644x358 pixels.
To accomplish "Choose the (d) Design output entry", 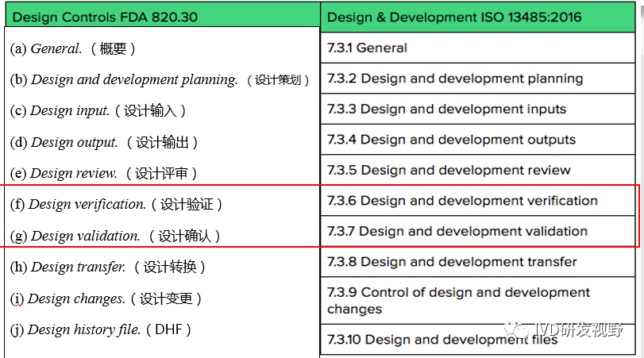I will (x=103, y=142).
